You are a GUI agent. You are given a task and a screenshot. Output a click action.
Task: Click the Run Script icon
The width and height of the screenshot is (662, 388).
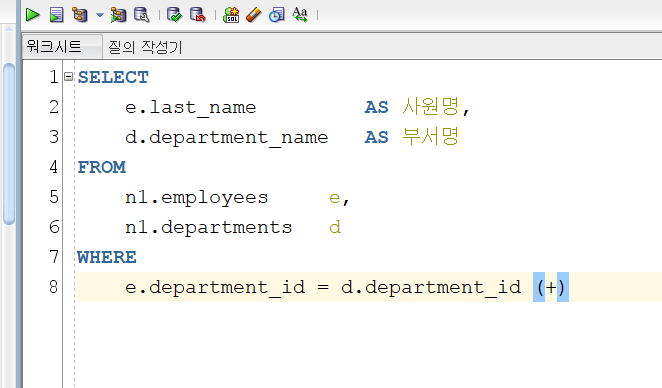point(56,15)
